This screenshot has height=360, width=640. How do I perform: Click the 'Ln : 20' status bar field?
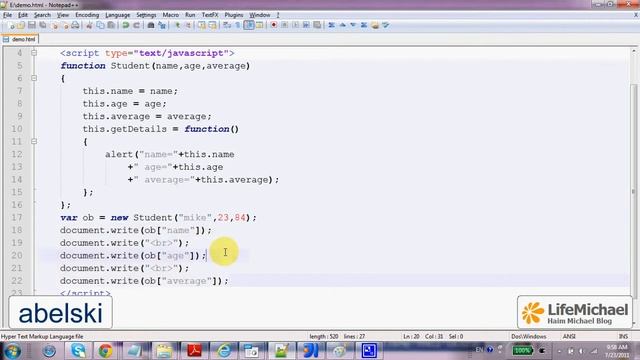tap(411, 336)
